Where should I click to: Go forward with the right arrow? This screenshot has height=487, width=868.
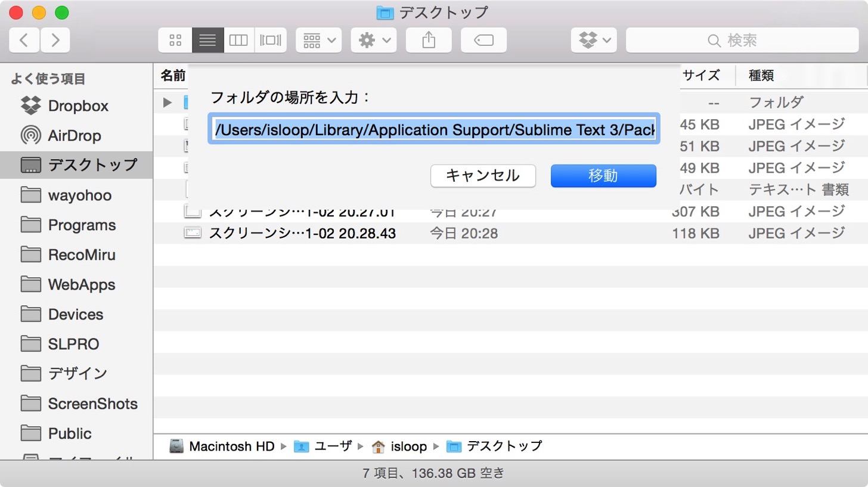click(x=55, y=41)
